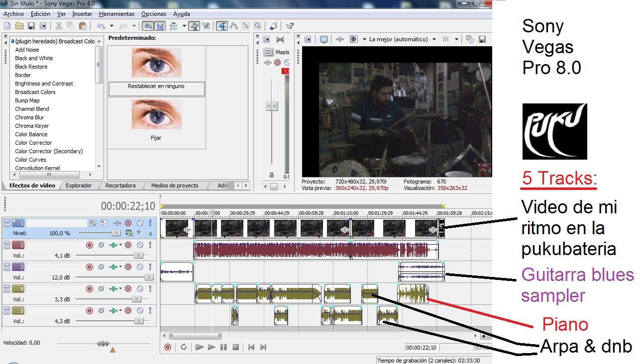Click the Play button
Image resolution: width=640 pixels, height=364 pixels.
click(212, 347)
